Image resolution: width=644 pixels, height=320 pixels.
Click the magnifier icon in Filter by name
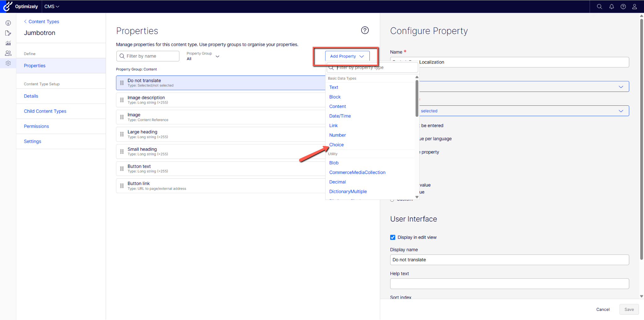pyautogui.click(x=122, y=56)
